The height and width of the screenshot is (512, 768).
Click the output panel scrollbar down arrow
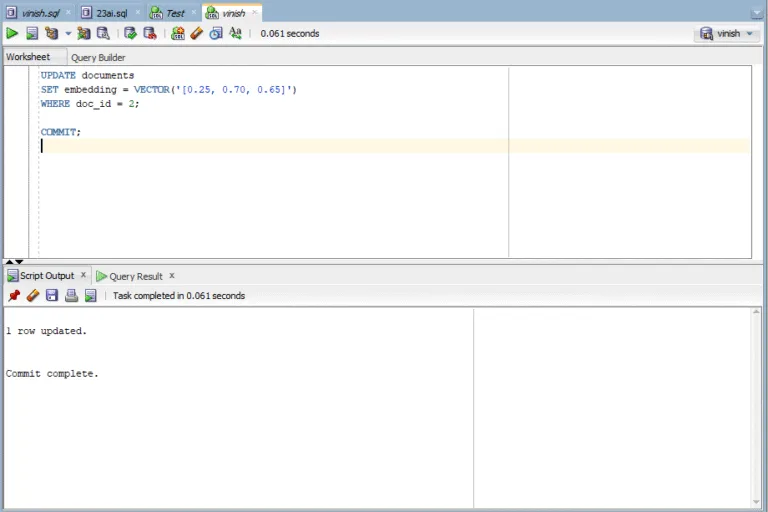click(757, 503)
